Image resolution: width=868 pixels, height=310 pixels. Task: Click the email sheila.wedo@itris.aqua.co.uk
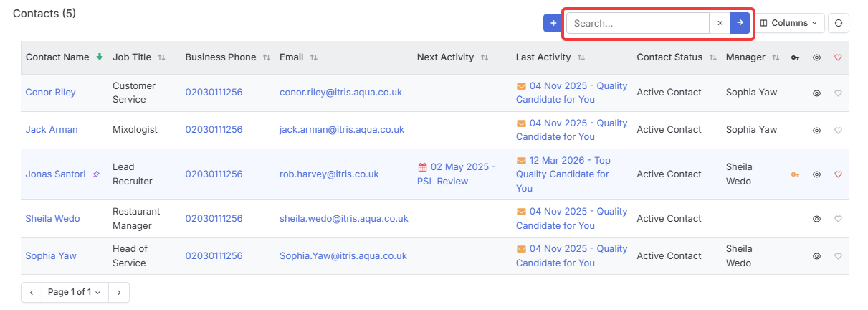click(344, 219)
